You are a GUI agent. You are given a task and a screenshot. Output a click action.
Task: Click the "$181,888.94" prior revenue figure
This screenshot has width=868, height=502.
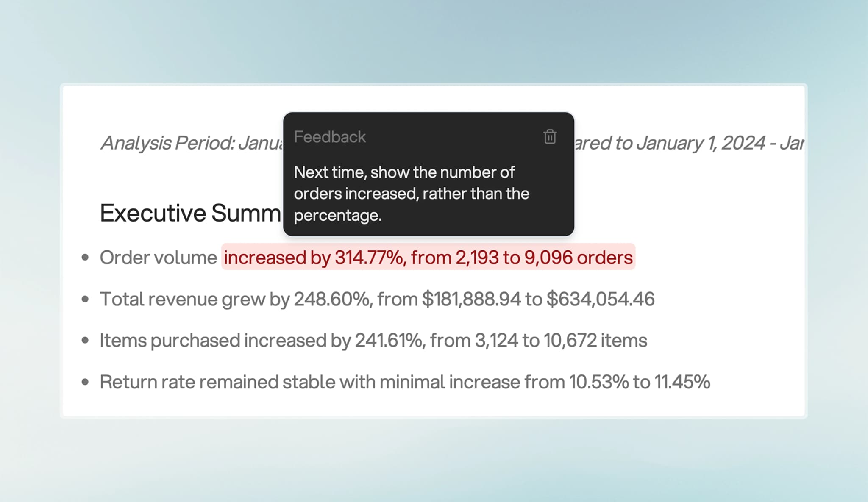471,299
